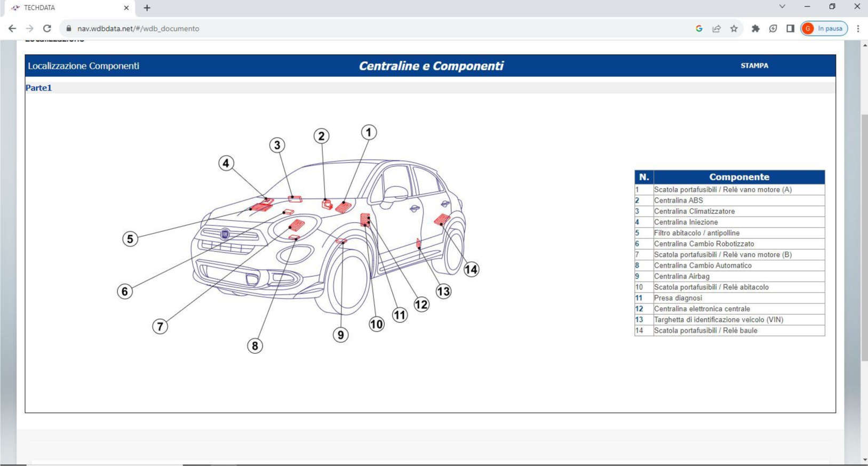Open the extensions puzzle icon
Image resolution: width=868 pixels, height=466 pixels.
tap(755, 29)
